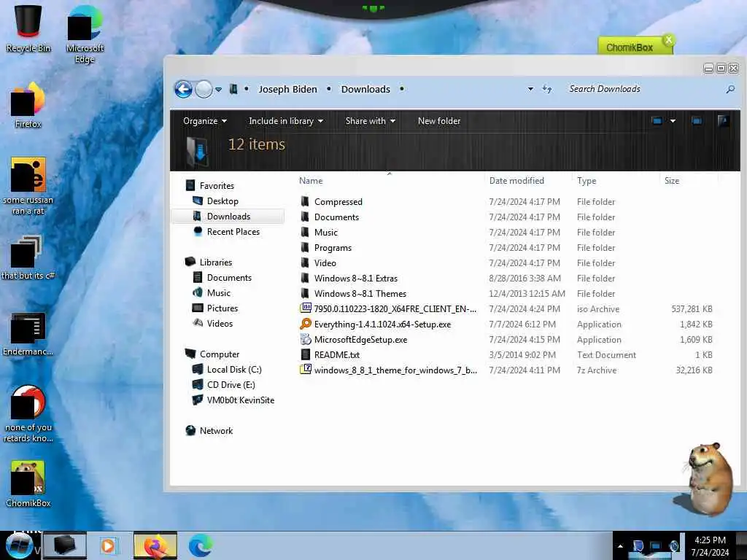Select Everything-1.4.1.1024.x64-Setup.exe
747x560 pixels.
(x=382, y=324)
